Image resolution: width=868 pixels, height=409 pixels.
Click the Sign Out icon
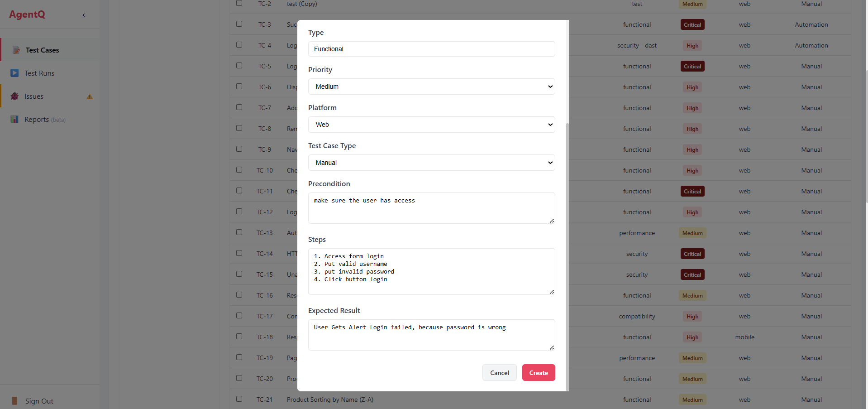(15, 400)
